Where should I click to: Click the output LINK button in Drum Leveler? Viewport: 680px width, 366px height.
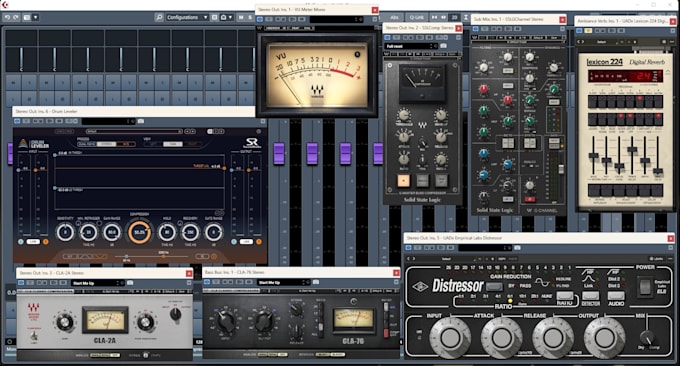tap(246, 242)
